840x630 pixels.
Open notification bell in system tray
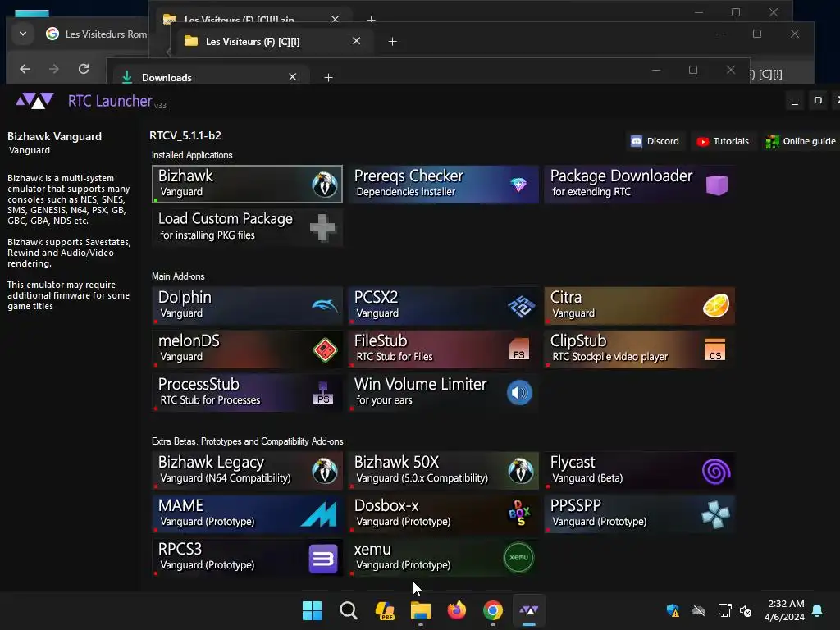[818, 610]
